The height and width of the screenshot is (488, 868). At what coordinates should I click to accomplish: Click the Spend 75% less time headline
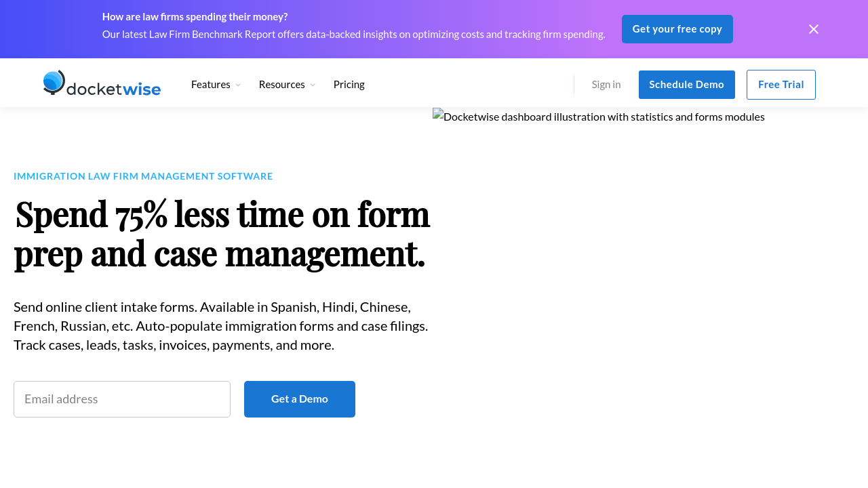(222, 233)
